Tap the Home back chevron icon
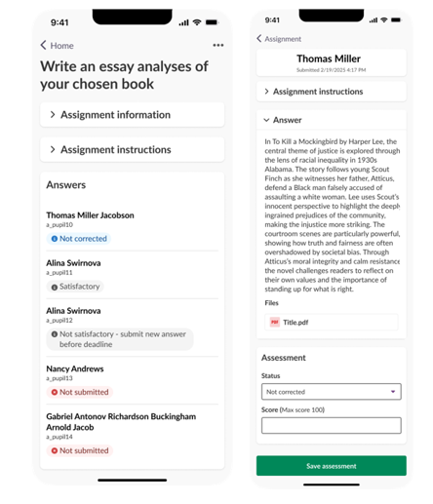 [43, 45]
